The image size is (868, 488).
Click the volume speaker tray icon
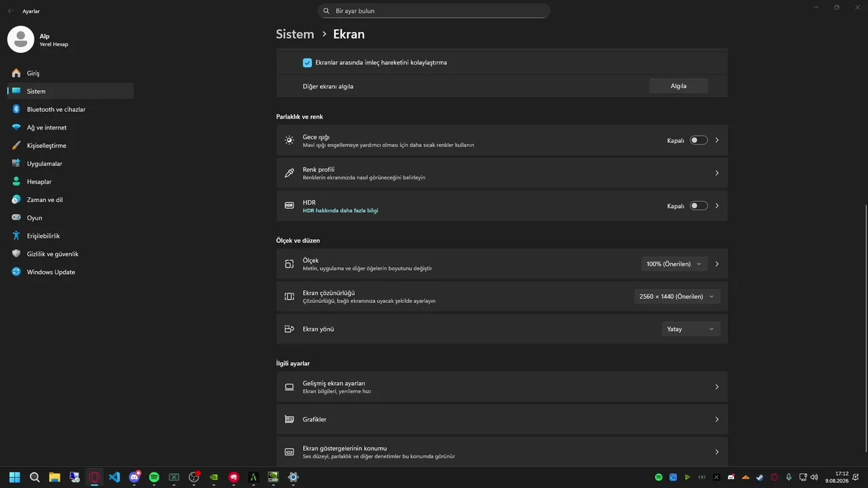point(814,477)
